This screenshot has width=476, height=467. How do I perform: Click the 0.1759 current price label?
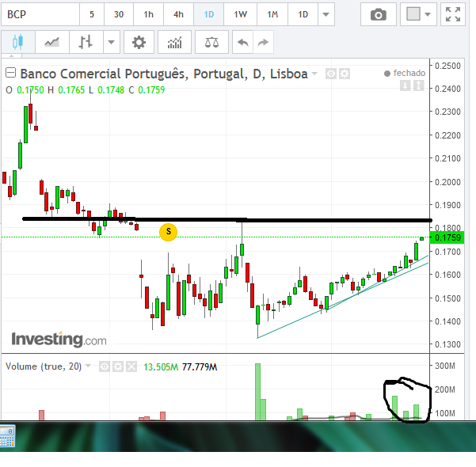tap(447, 237)
